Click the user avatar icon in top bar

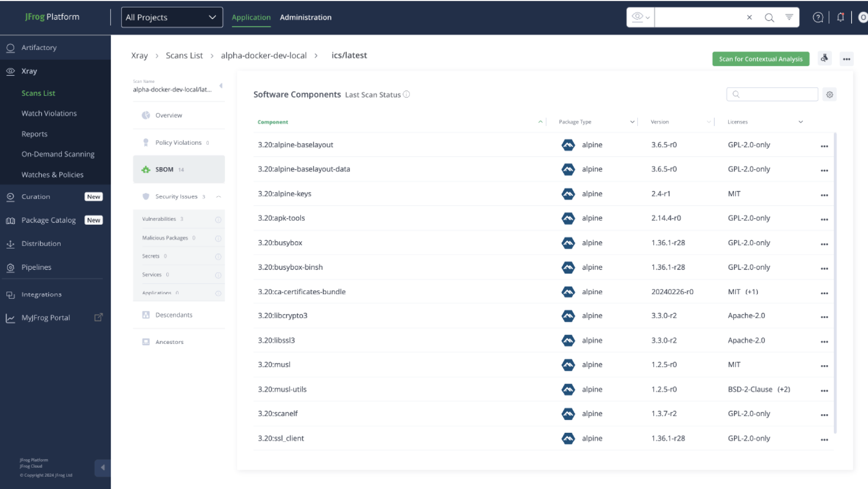[863, 17]
